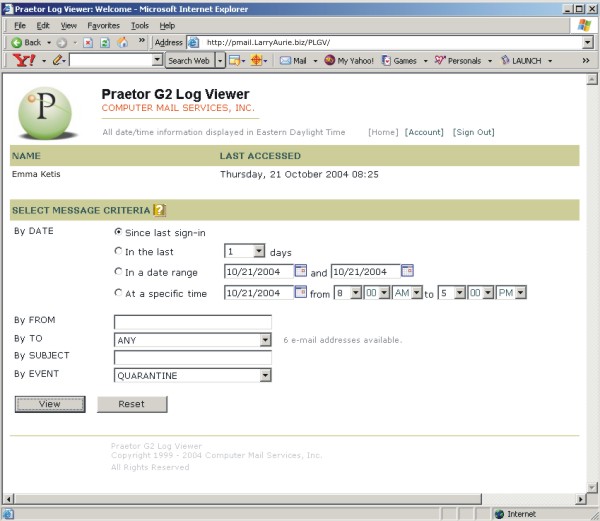Open the File menu
The height and width of the screenshot is (521, 600).
pyautogui.click(x=20, y=26)
